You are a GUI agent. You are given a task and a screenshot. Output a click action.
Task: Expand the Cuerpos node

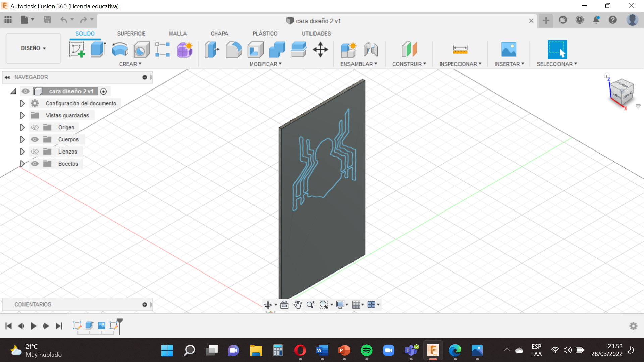pos(22,139)
